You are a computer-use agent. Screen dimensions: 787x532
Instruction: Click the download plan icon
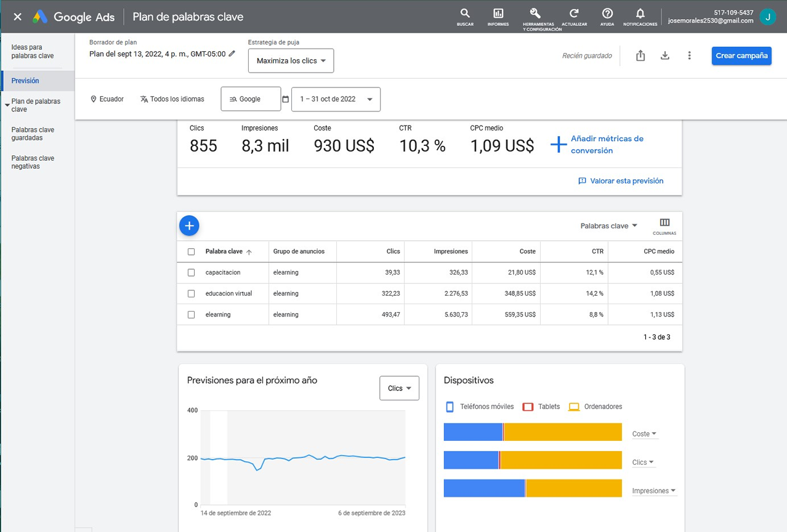(x=664, y=56)
